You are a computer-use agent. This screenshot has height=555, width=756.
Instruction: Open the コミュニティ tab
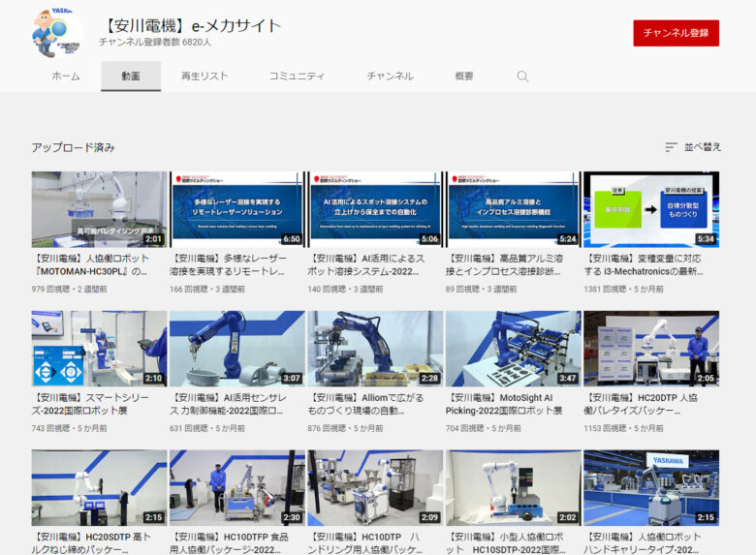[x=297, y=77]
